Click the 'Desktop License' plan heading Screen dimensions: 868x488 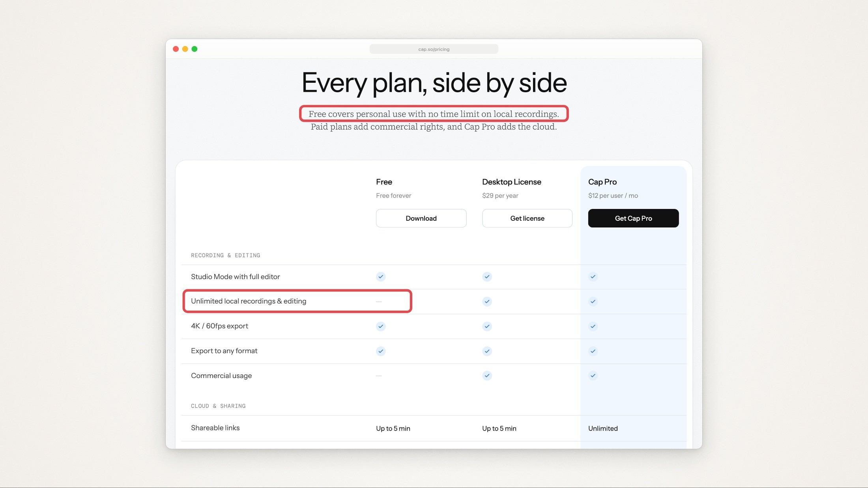[512, 182]
